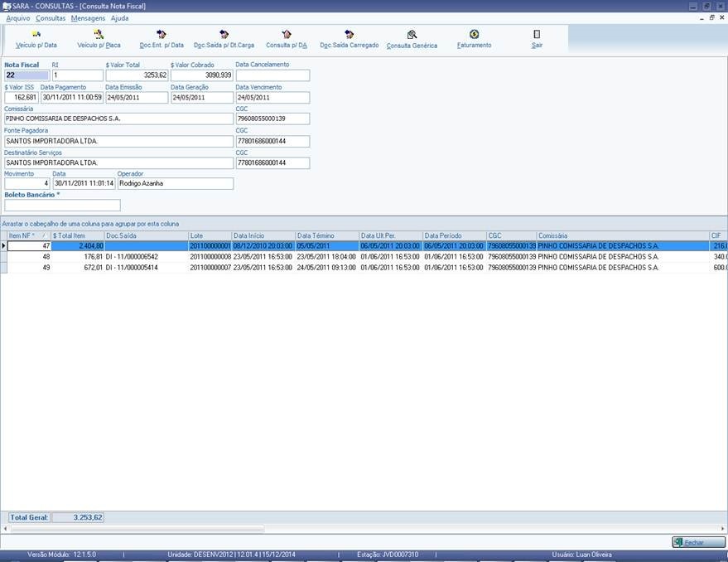
Task: Sort by CGC grid column header
Action: pyautogui.click(x=512, y=235)
